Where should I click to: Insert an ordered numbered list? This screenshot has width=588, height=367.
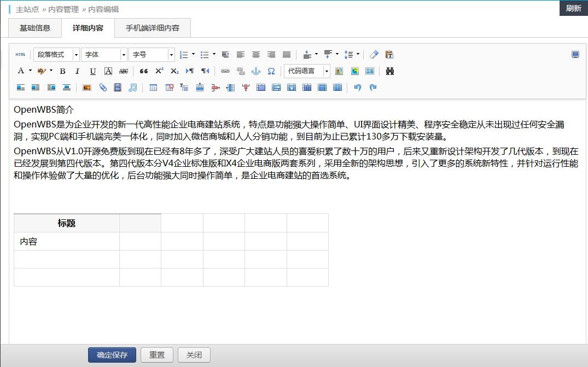[x=184, y=55]
